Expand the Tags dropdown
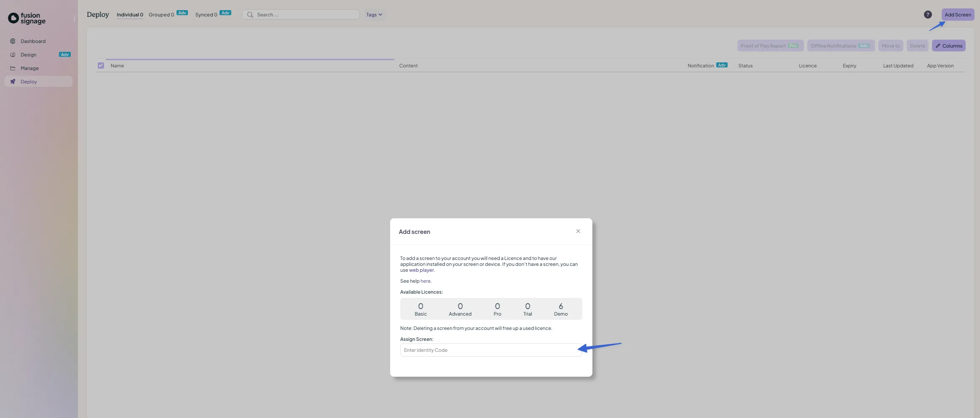Screen dimensions: 980x418 374,15
